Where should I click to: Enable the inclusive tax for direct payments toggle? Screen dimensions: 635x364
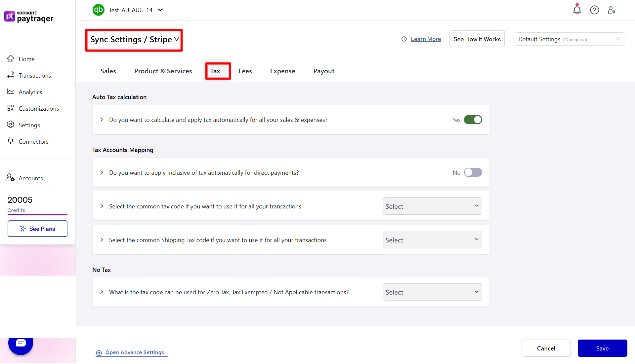click(473, 172)
